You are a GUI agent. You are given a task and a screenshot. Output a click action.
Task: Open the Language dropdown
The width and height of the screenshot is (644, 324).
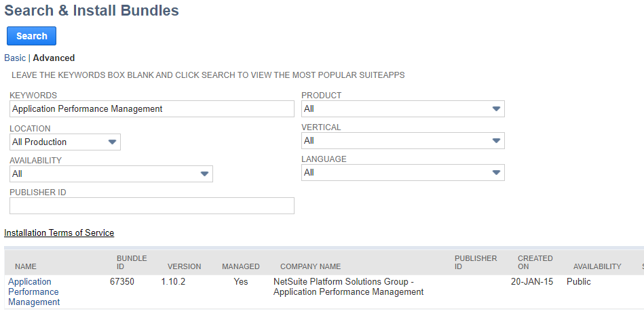point(403,173)
